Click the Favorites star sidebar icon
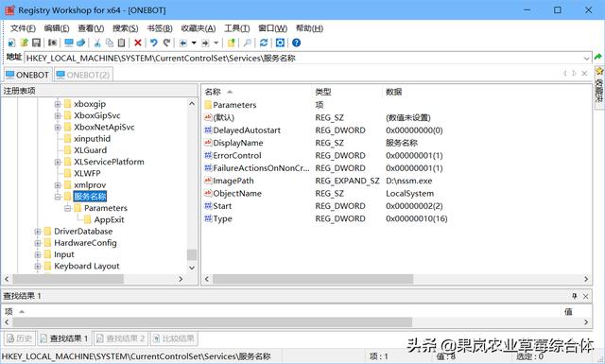The height and width of the screenshot is (364, 605). 599,72
